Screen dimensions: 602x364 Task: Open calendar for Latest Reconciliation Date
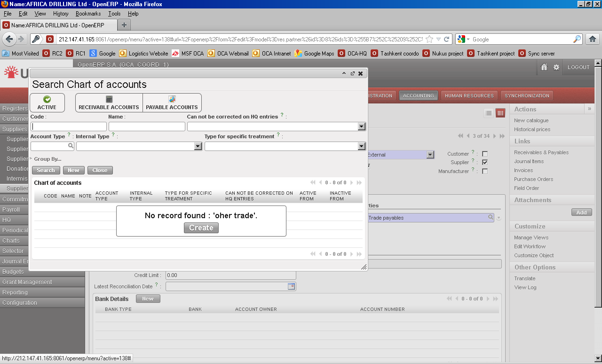[291, 286]
